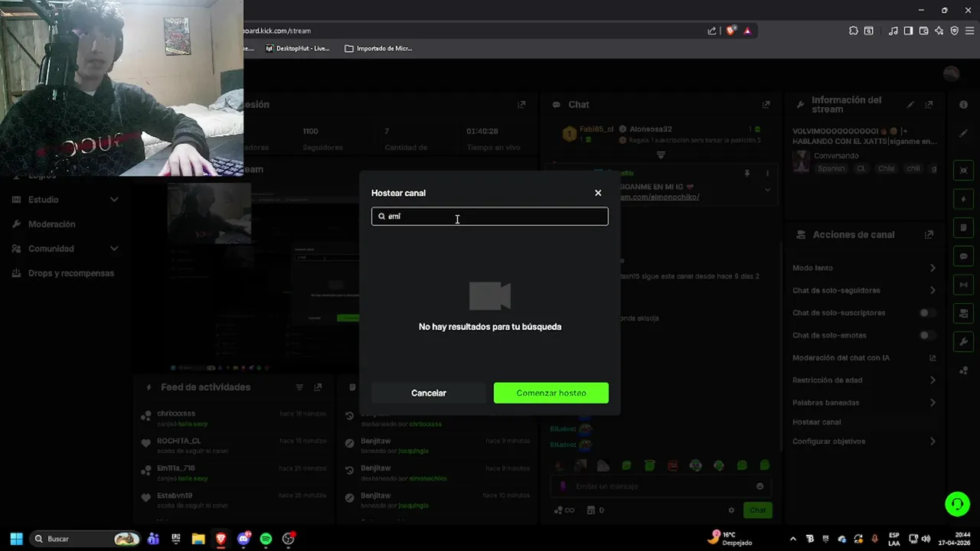The height and width of the screenshot is (551, 980).
Task: Pop out Acciones de canal panel
Action: point(929,235)
